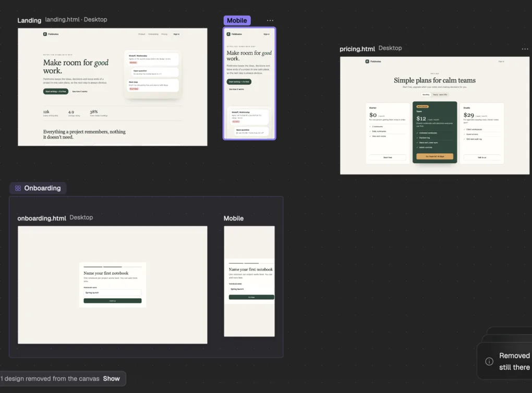Click the notebook name field in the onboarding mobile frame
The image size is (532, 393).
(251, 289)
